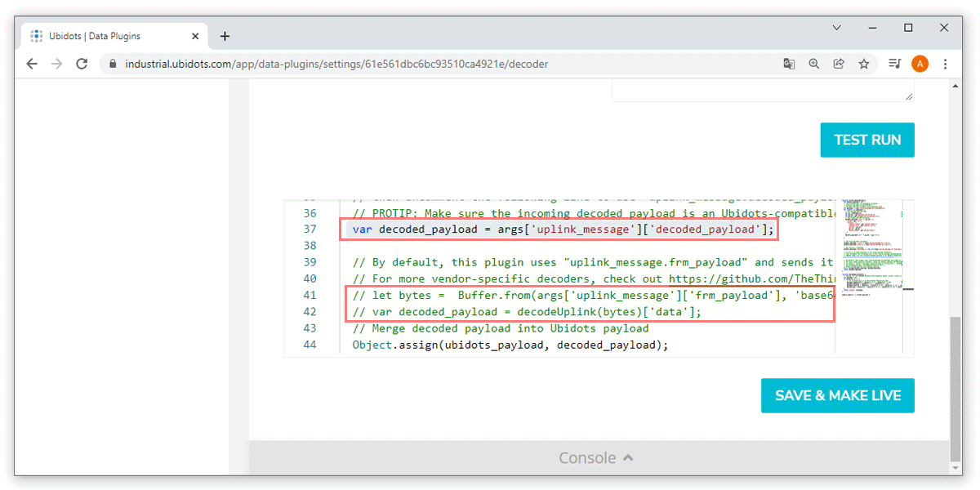
Task: Click "ubidots_payload" on line 44
Action: (x=494, y=345)
